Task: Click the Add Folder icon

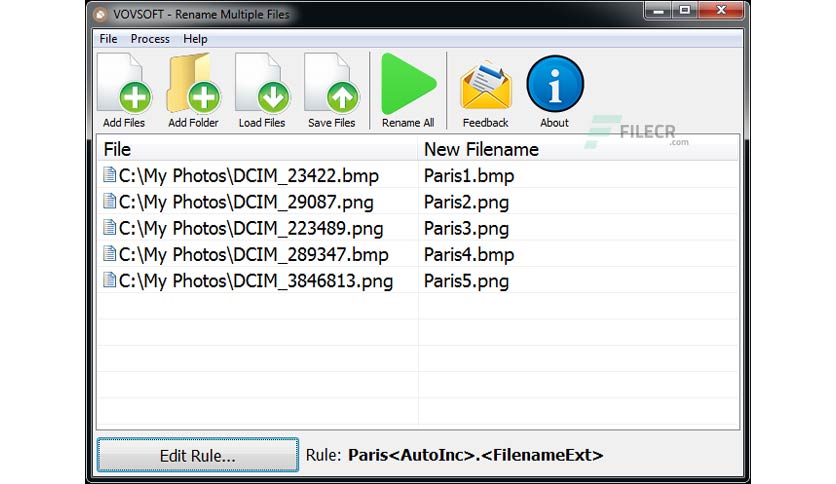Action: 193,91
